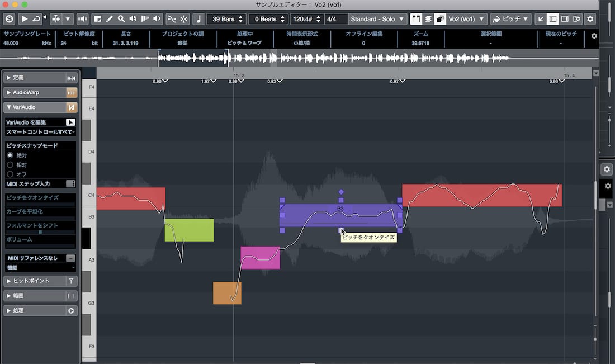615x364 pixels.
Task: Expand the 定義 section
Action: [x=8, y=78]
